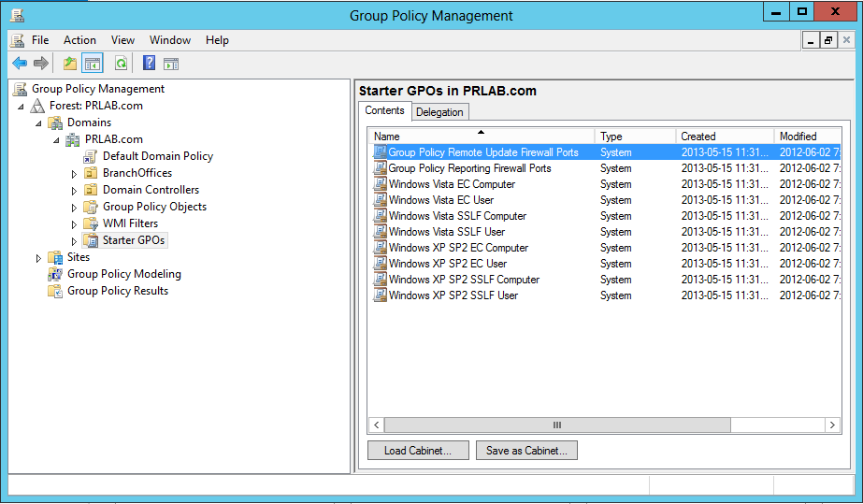
Task: Click the Group Policy Reporting Firewall Ports icon
Action: tap(380, 167)
